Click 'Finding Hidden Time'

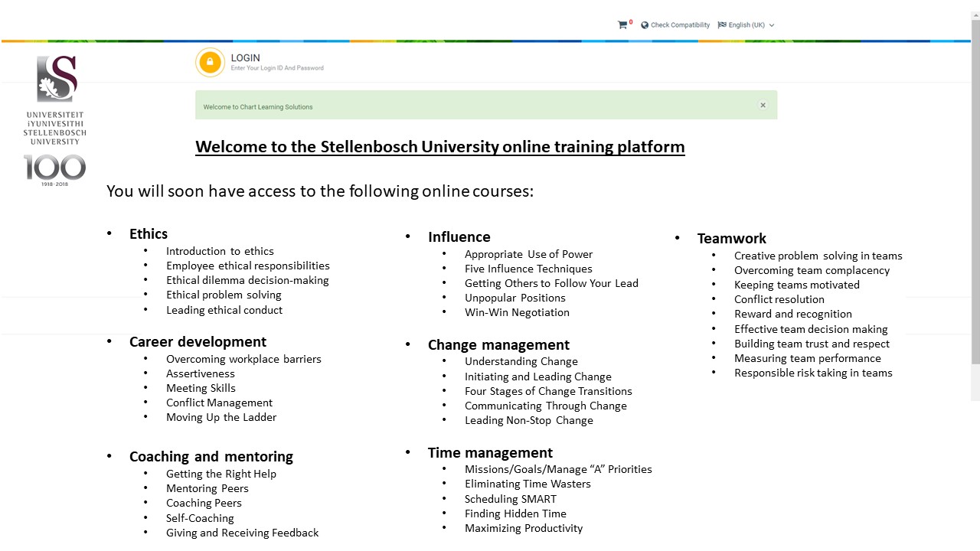tap(515, 514)
